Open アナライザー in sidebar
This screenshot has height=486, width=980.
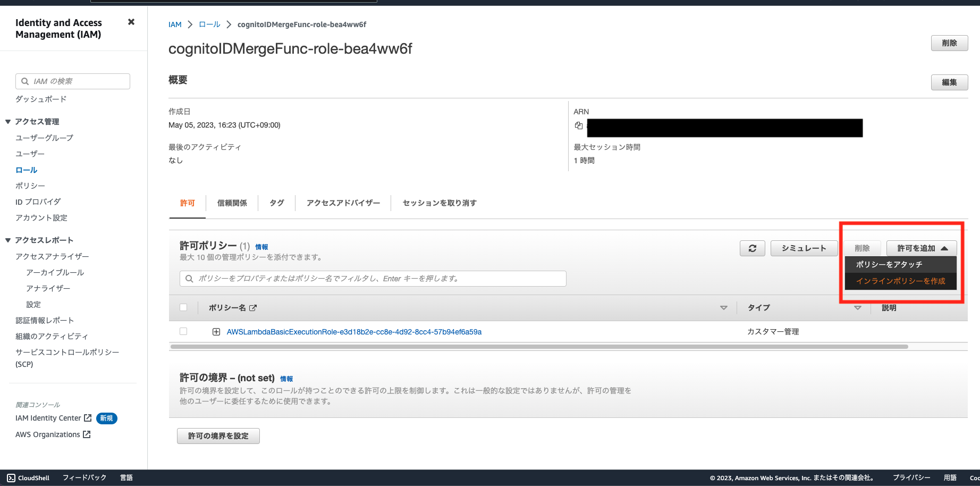pyautogui.click(x=48, y=288)
